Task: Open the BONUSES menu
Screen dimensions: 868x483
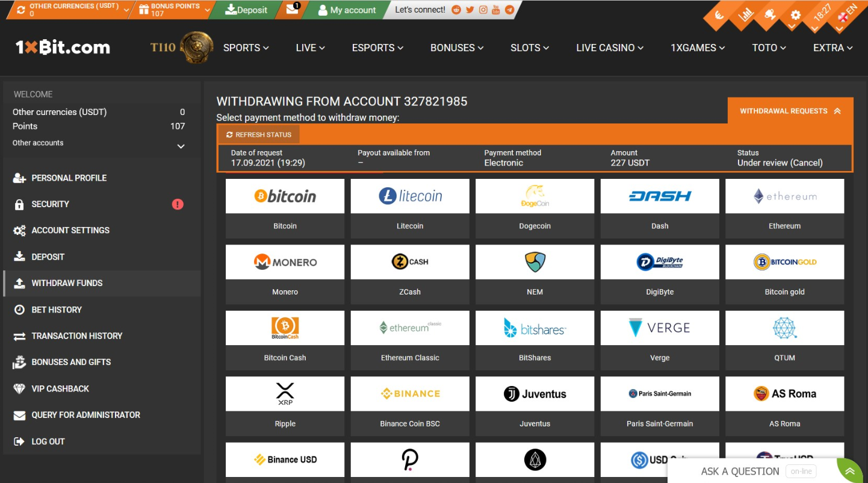Action: click(x=457, y=48)
